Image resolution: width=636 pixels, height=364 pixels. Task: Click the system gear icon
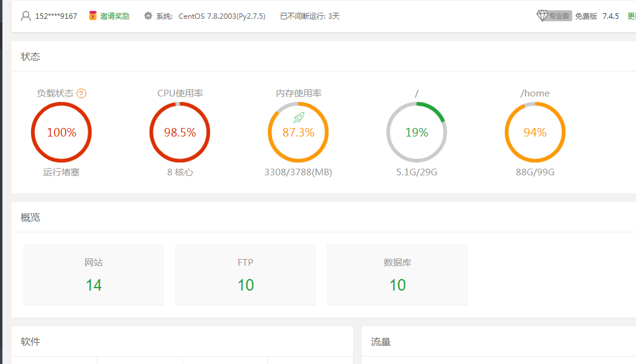[148, 16]
